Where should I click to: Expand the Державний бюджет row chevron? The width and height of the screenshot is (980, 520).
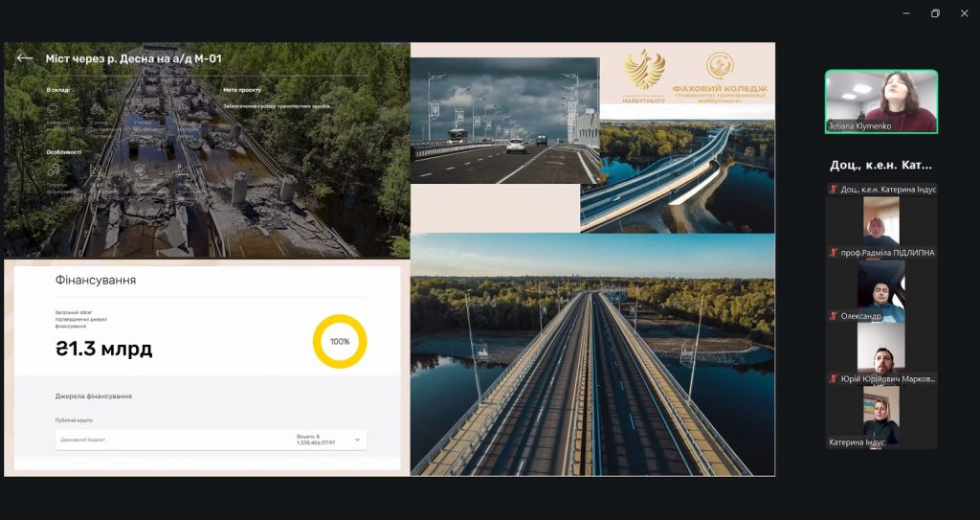click(358, 440)
